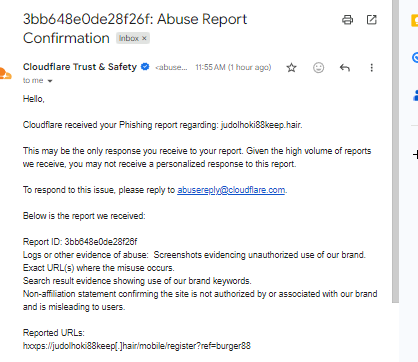Click the email vertical scrollbar
Image resolution: width=418 pixels, height=362 pixels.
pyautogui.click(x=395, y=151)
